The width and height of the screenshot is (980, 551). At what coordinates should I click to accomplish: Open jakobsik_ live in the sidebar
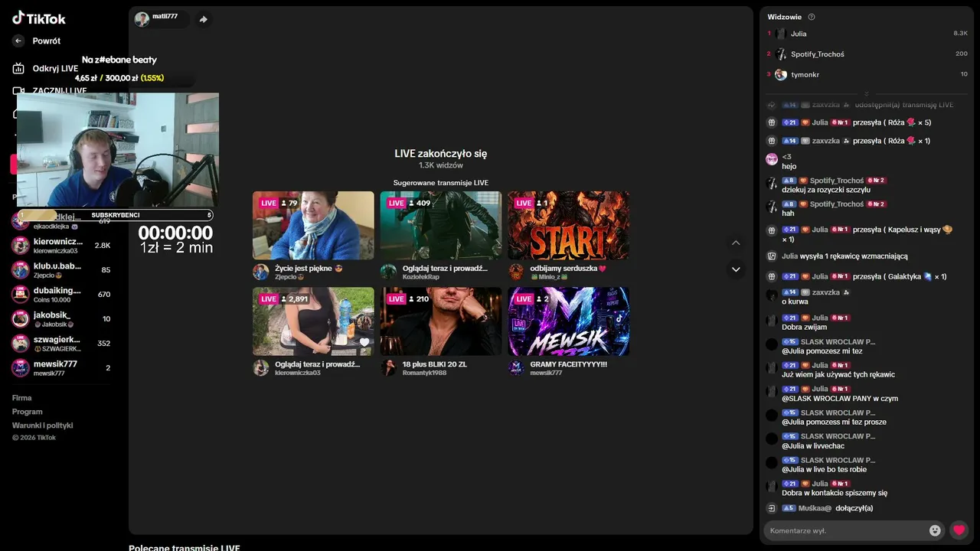pos(63,318)
